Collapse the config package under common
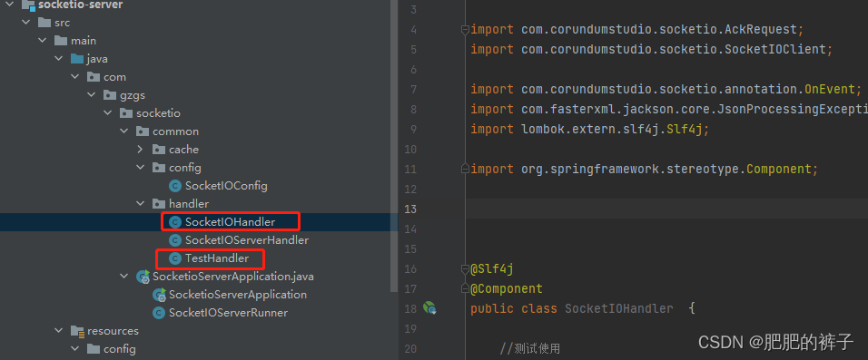 141,168
